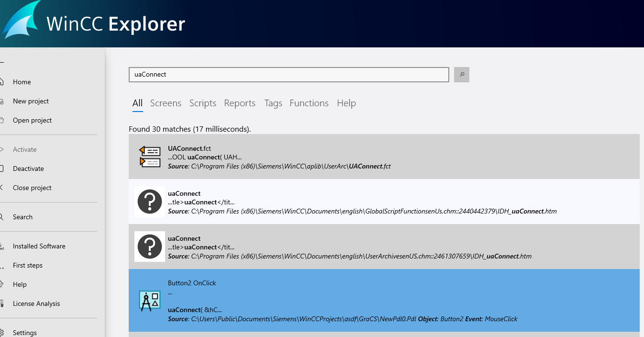Switch to the Tags tab
Viewport: 644px width, 337px height.
273,103
